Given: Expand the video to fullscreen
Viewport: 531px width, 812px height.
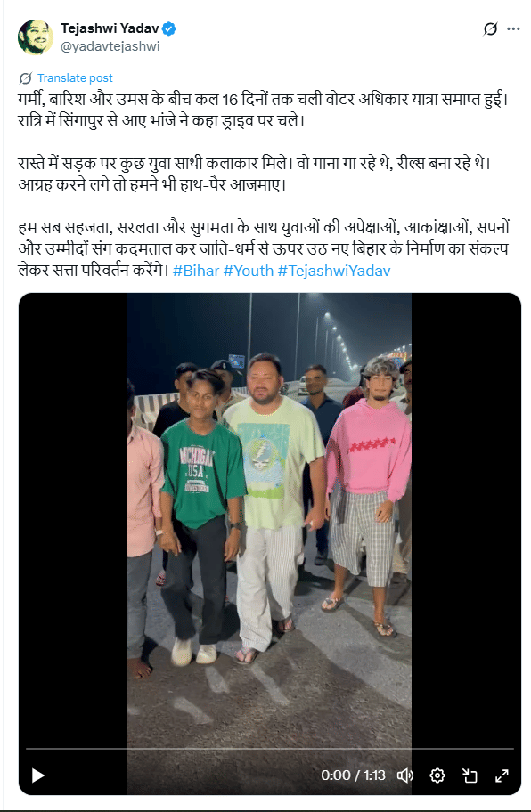Looking at the screenshot, I should click(x=502, y=775).
